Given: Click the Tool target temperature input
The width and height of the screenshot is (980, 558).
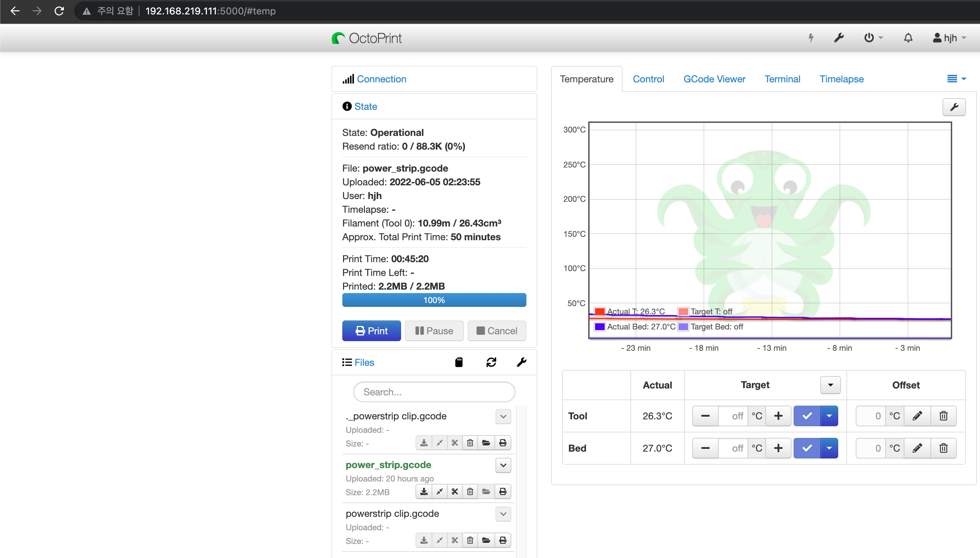Looking at the screenshot, I should 733,416.
